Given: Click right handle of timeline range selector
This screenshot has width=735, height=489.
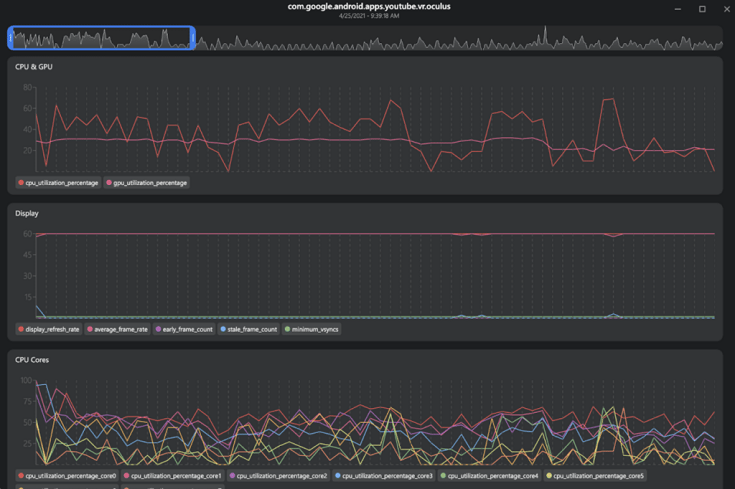Looking at the screenshot, I should tap(192, 38).
